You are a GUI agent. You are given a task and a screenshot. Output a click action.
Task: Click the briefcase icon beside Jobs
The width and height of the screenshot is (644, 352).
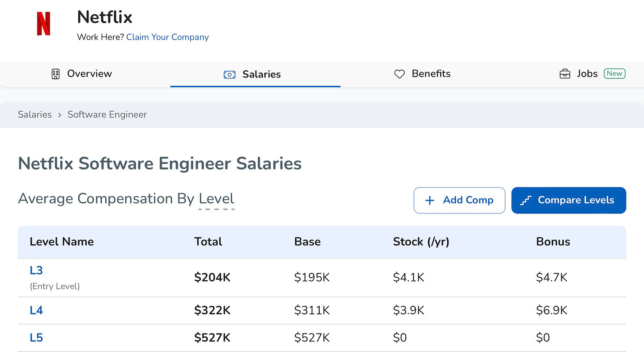click(x=565, y=74)
